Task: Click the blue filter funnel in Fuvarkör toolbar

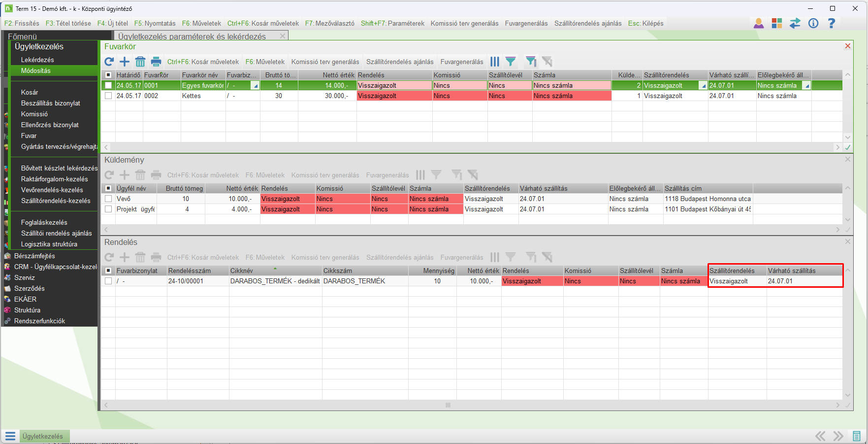Action: 511,62
